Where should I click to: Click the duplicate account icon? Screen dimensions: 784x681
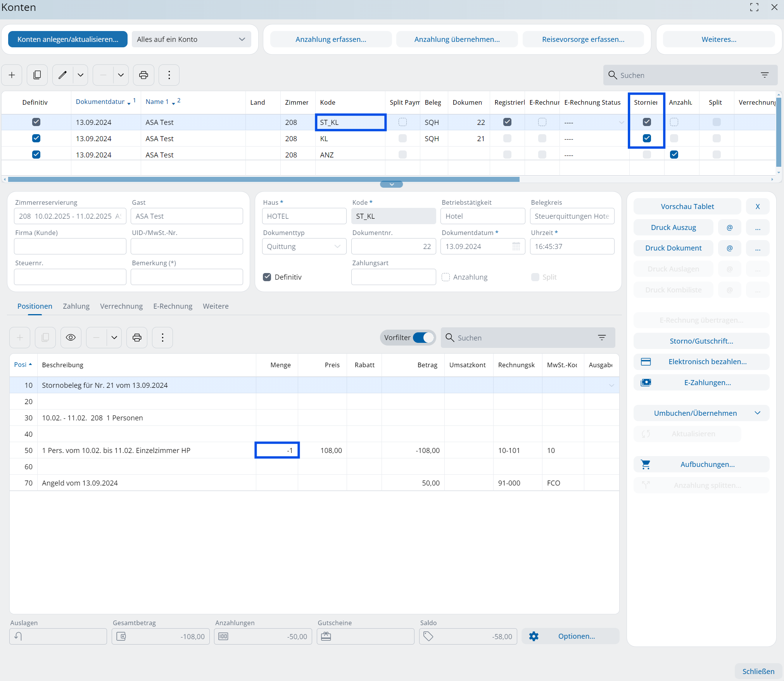pyautogui.click(x=37, y=75)
